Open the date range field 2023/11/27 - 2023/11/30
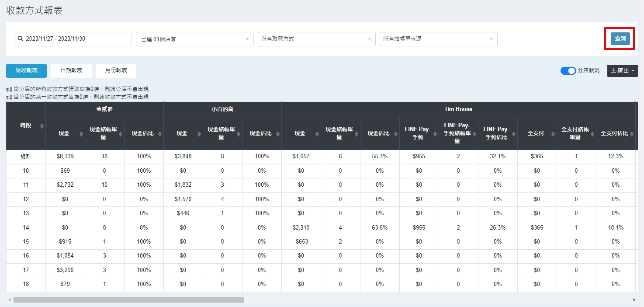The image size is (644, 307). click(73, 39)
